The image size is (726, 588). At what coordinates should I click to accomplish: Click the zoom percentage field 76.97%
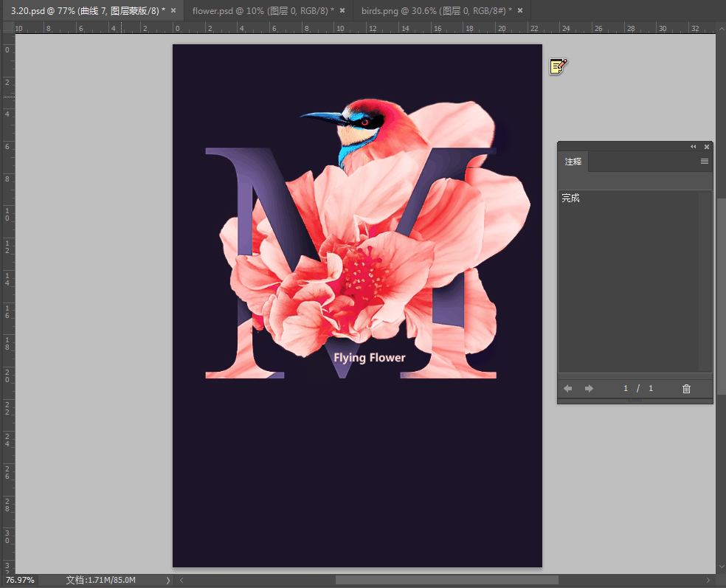(x=20, y=581)
